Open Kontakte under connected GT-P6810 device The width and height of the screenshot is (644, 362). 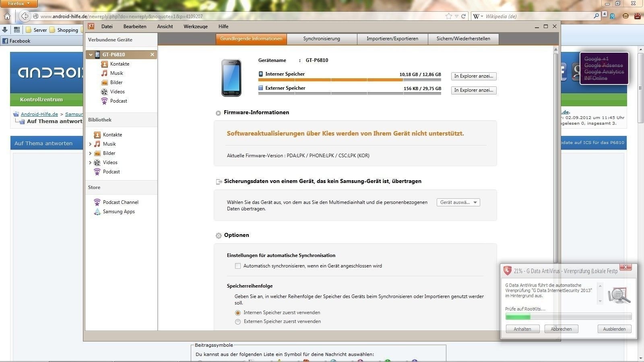click(120, 64)
